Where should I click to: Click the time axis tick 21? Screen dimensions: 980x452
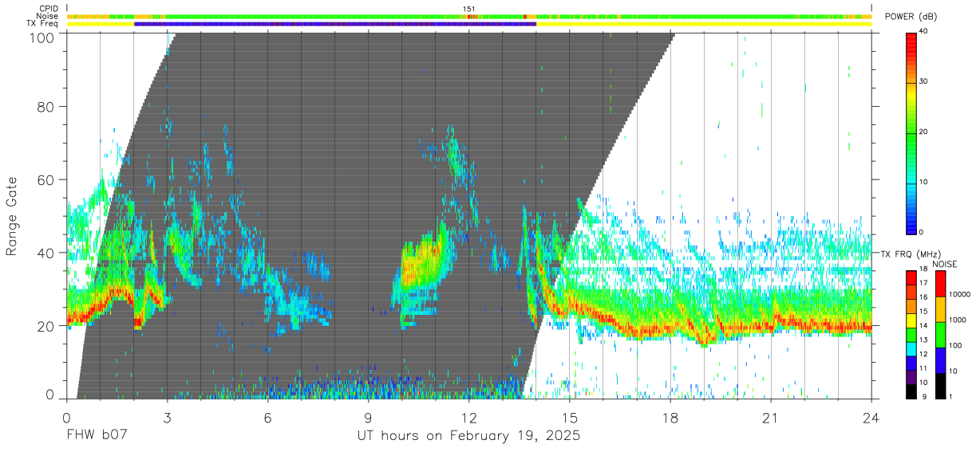(771, 417)
